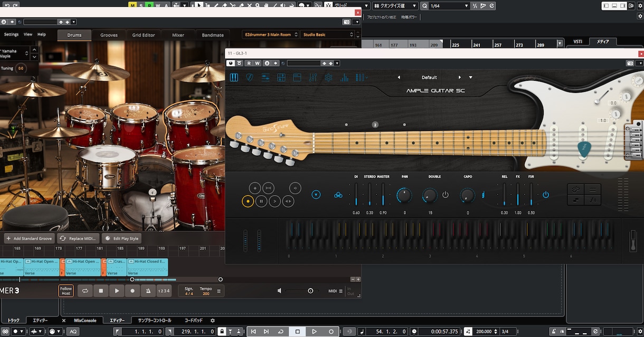Open the Ample Guitar sliders panel icon
This screenshot has width=644, height=337.
266,78
